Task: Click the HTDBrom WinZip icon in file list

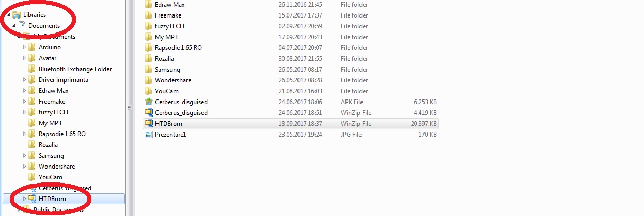Action: (149, 124)
